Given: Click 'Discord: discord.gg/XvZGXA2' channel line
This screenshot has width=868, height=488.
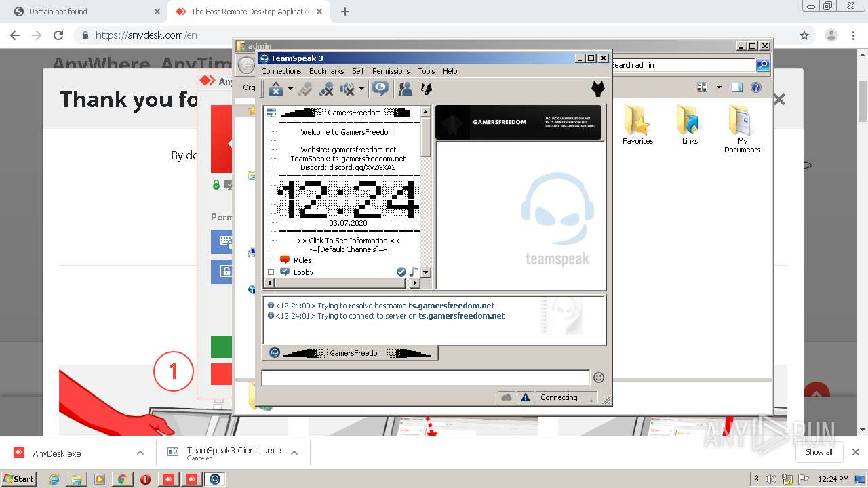Looking at the screenshot, I should click(x=348, y=167).
